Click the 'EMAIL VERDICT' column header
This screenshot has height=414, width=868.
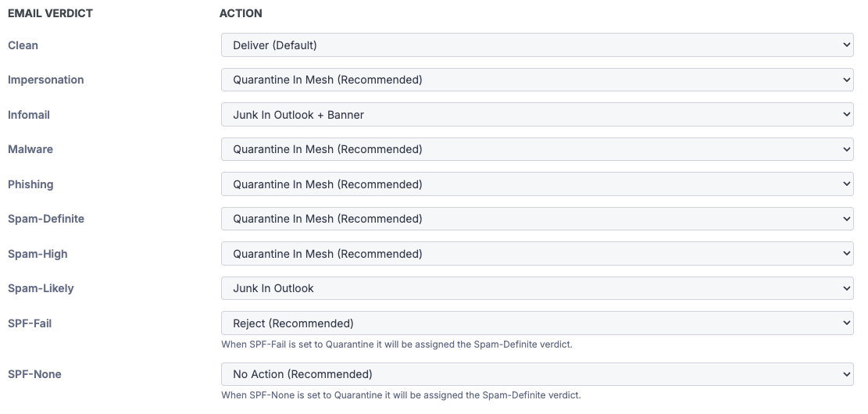click(50, 13)
